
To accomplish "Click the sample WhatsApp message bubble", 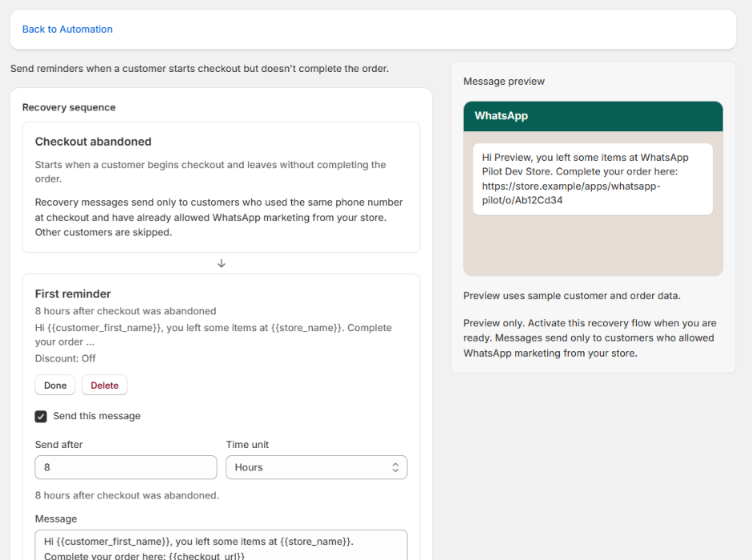I will click(593, 179).
